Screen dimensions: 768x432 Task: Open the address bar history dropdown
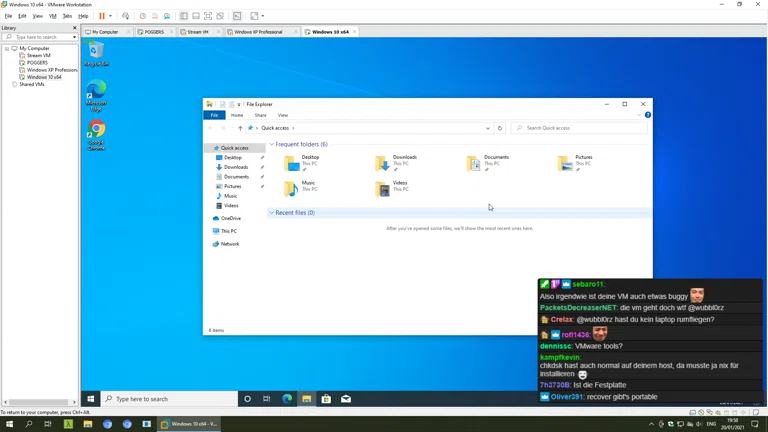488,128
